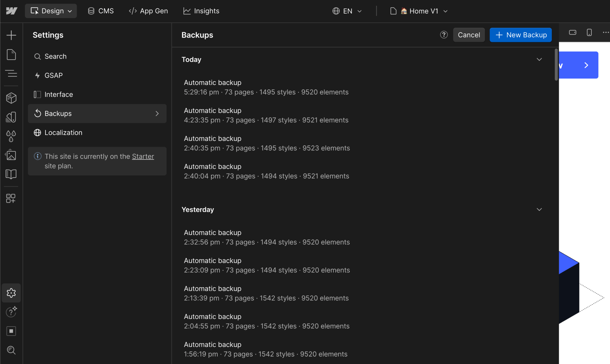610x364 pixels.
Task: Open the Assets panel
Action: coord(11,155)
